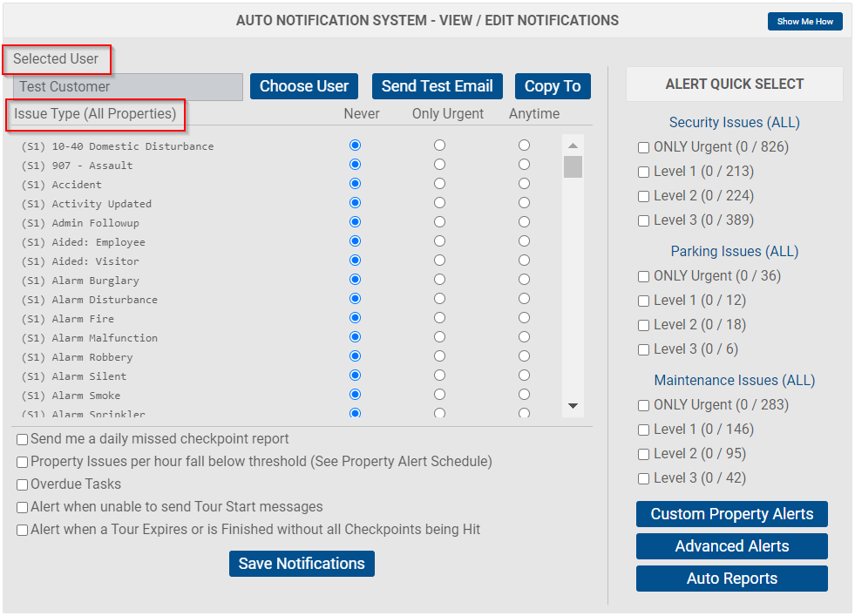Open Advanced Alerts page
Screen dimensions: 855x616
click(x=732, y=546)
